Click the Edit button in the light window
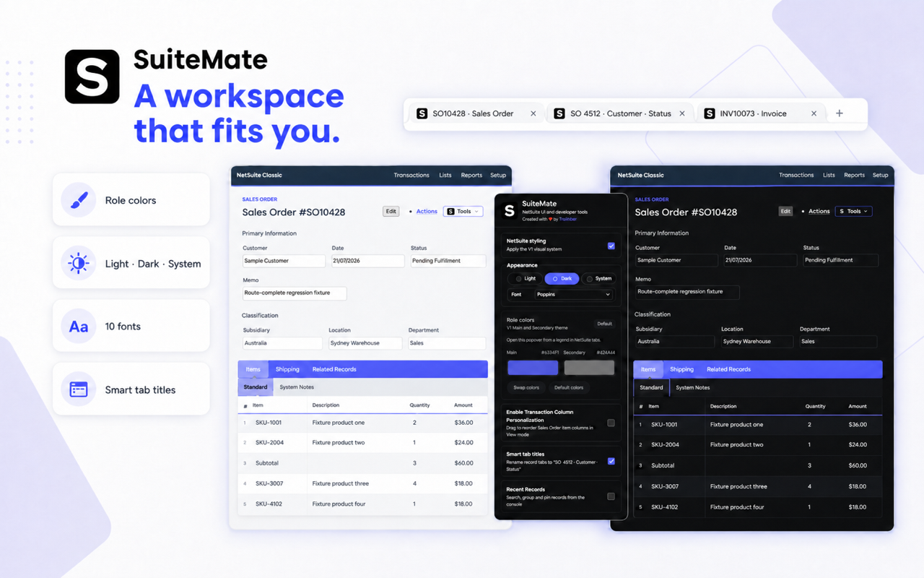 (x=391, y=212)
